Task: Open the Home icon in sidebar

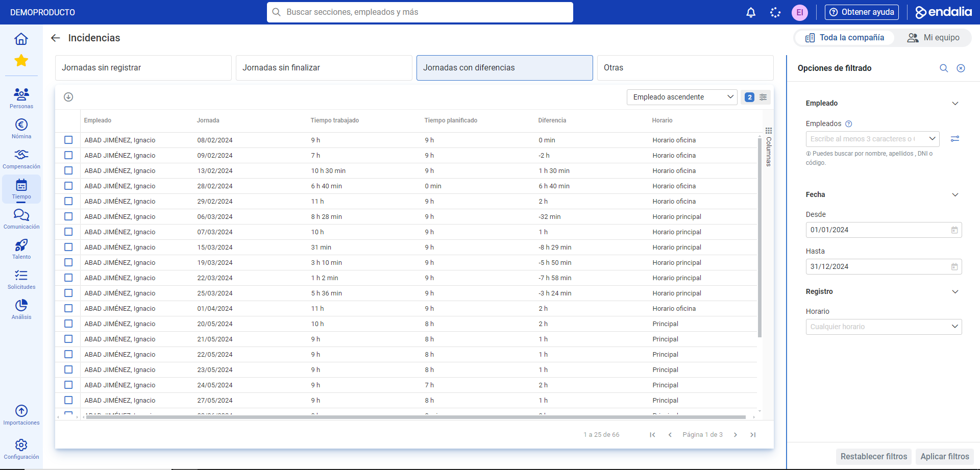Action: (21, 39)
